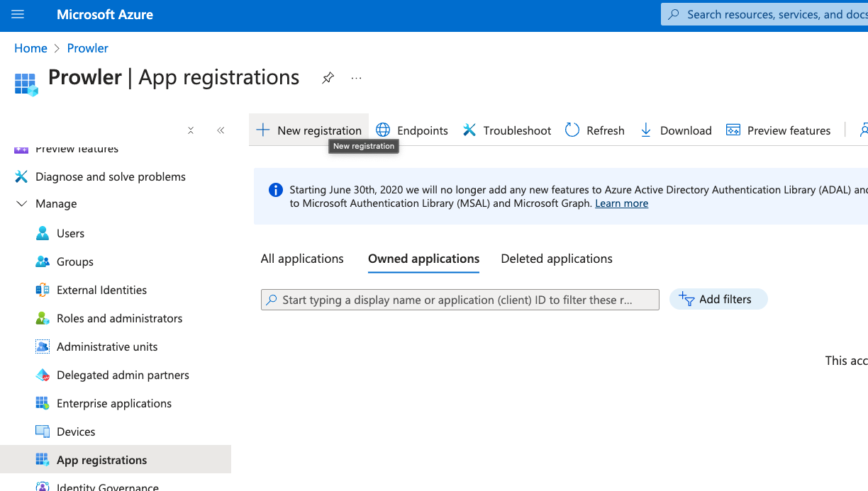The width and height of the screenshot is (868, 491).
Task: Click the Microsoft Azure logo text
Action: (x=105, y=14)
